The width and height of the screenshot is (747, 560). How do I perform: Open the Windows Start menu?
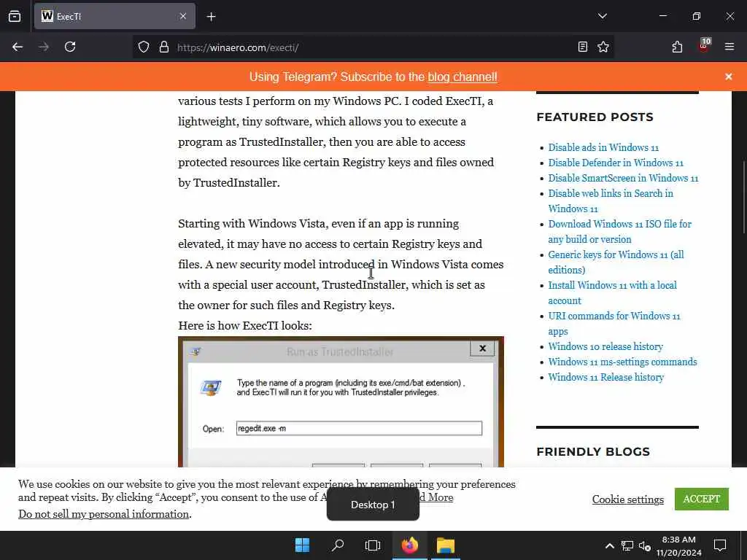click(302, 545)
